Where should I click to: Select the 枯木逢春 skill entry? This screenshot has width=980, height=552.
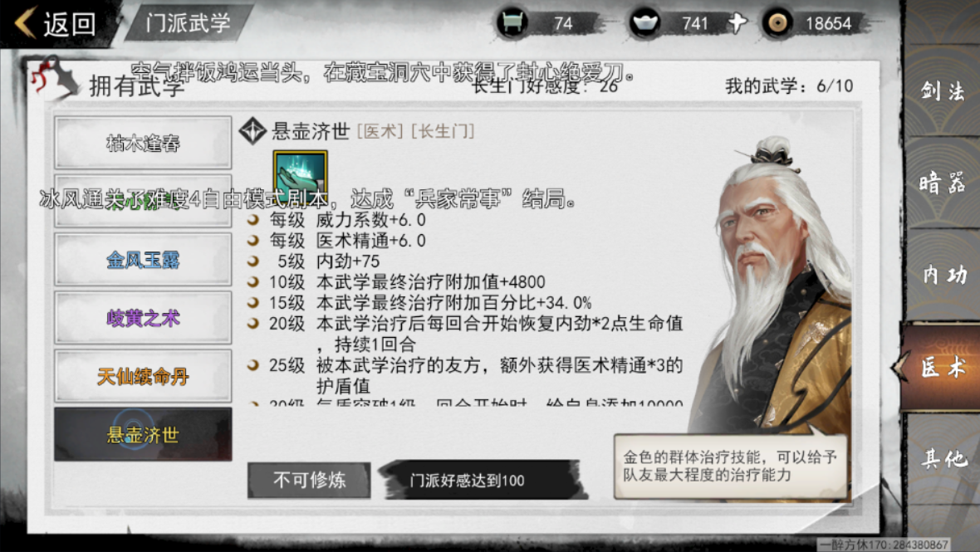[x=143, y=143]
